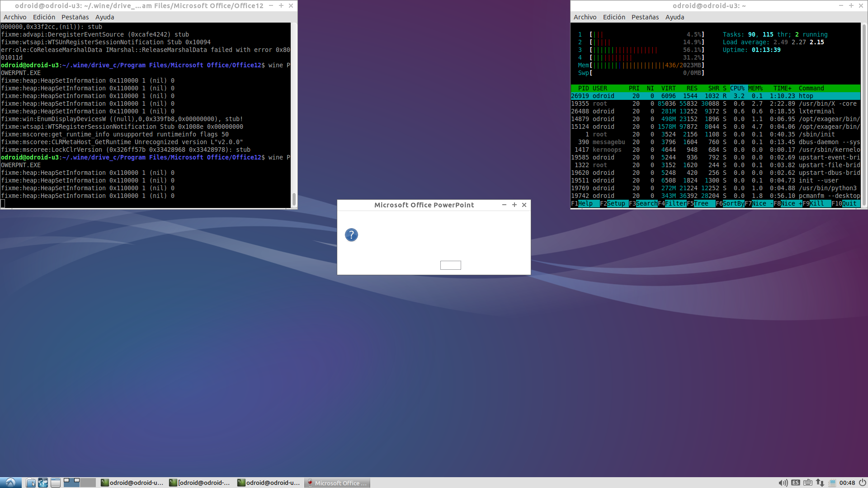The image size is (868, 488).
Task: Open Edición menu in left terminal
Action: pos(44,17)
